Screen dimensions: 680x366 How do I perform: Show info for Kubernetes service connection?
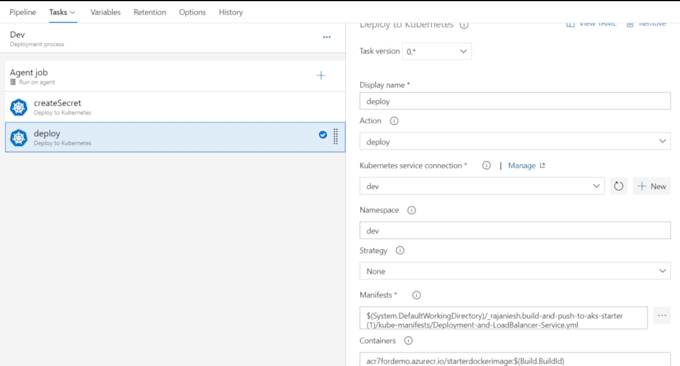487,165
